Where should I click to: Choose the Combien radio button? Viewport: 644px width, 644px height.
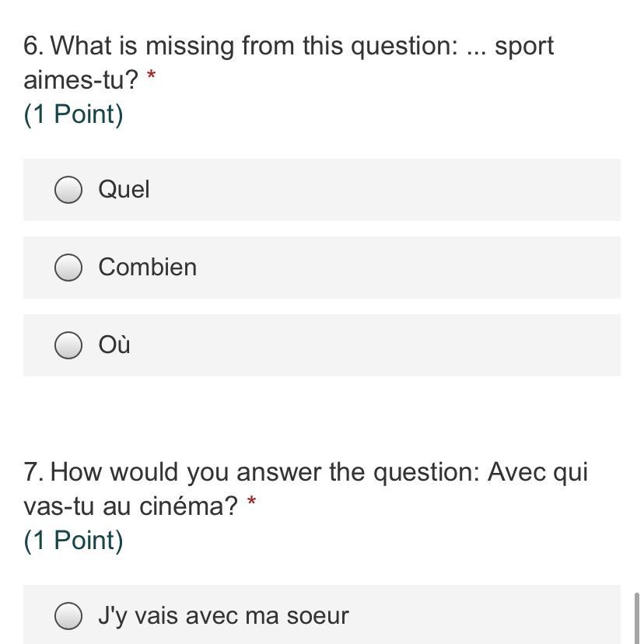[68, 268]
